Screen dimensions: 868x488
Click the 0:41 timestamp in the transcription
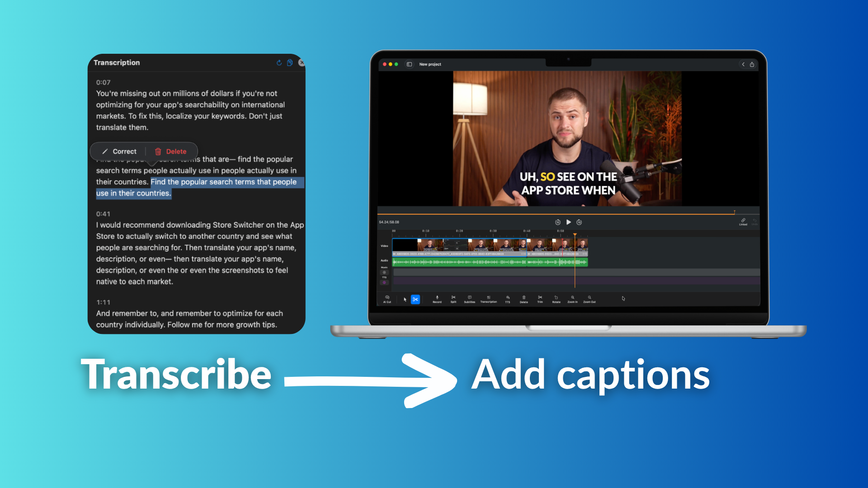[103, 214]
